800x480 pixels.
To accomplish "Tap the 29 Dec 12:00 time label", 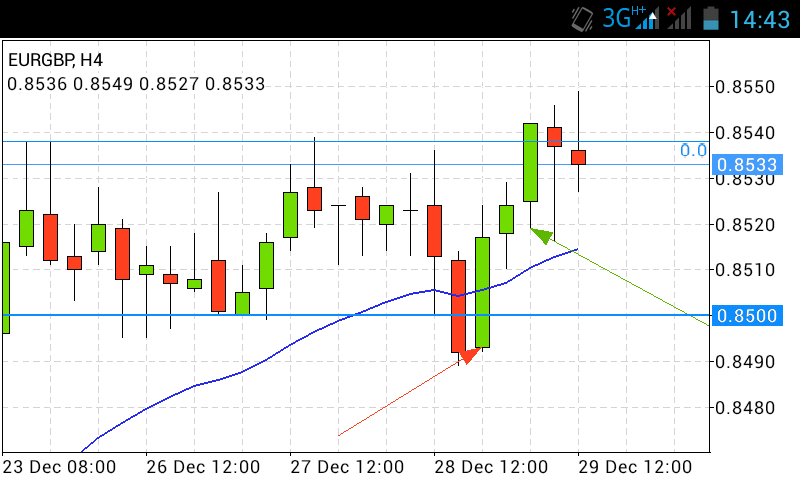I will pyautogui.click(x=635, y=467).
